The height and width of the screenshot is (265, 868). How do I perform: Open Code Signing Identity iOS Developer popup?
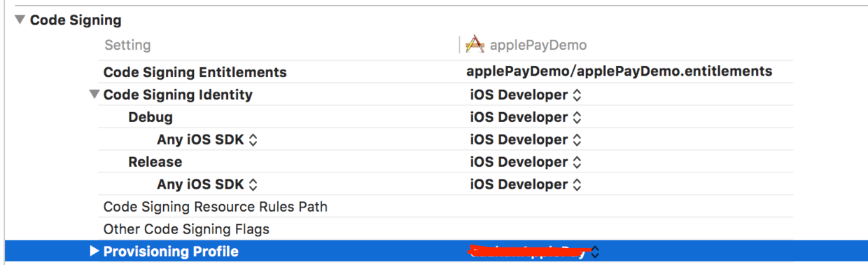tap(526, 95)
